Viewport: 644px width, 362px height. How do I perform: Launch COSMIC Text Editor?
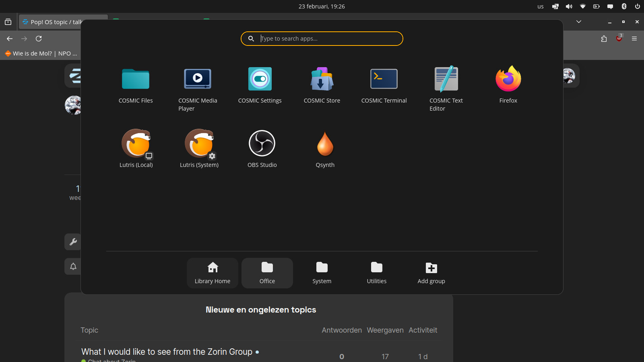coord(446,89)
